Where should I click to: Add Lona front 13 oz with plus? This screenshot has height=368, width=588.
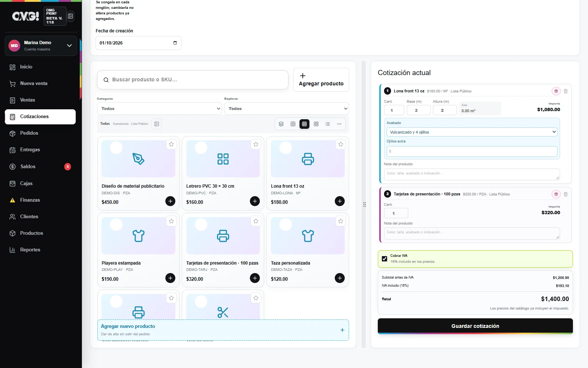[x=340, y=201]
